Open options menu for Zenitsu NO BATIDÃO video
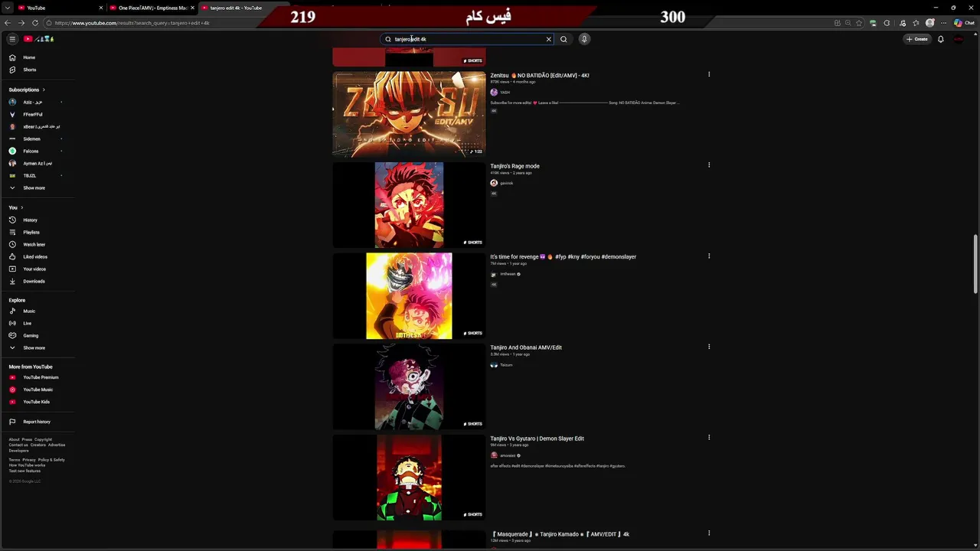 (x=709, y=74)
